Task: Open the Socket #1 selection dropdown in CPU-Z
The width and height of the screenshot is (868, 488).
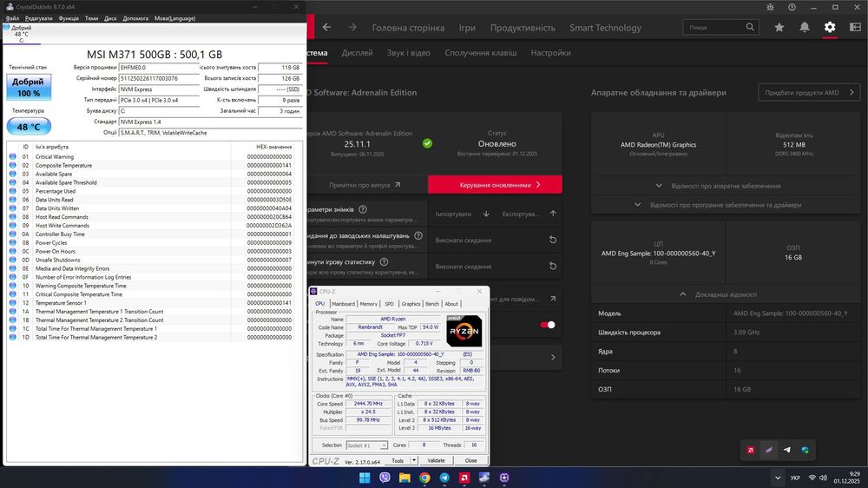Action: coord(366,445)
